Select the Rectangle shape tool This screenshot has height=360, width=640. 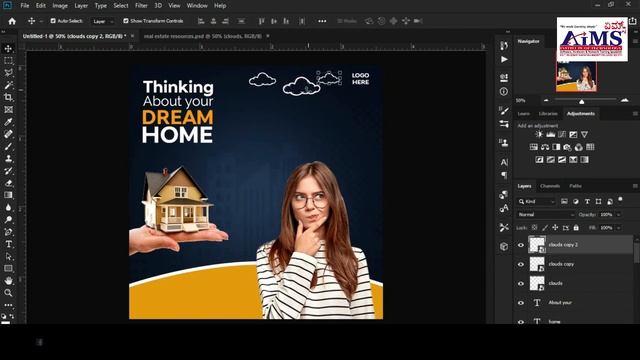click(x=8, y=269)
